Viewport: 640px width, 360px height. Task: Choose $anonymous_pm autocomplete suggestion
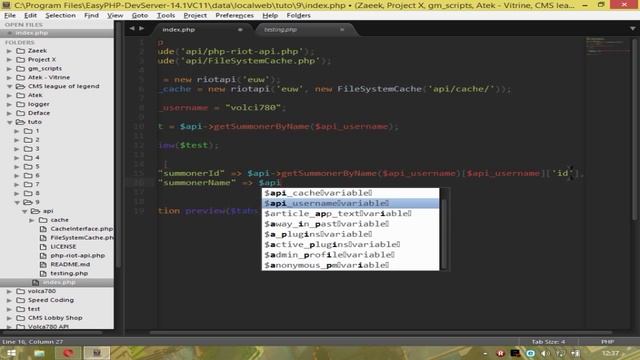(x=351, y=265)
